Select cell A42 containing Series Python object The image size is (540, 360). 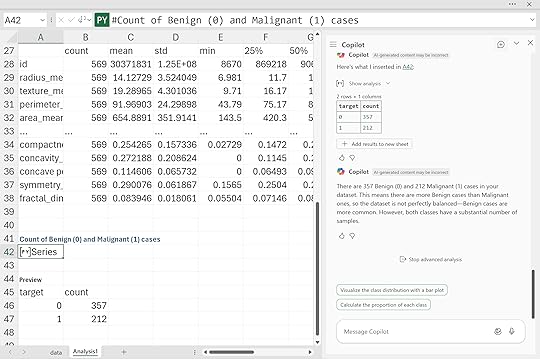tap(41, 252)
